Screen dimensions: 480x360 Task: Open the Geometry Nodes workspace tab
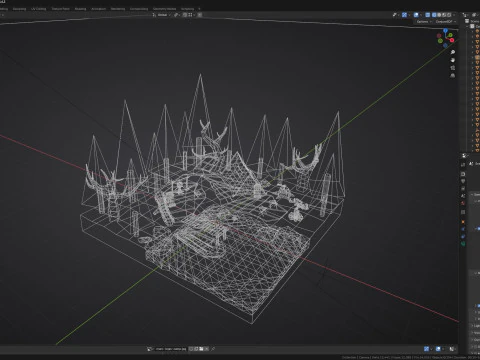pos(164,9)
